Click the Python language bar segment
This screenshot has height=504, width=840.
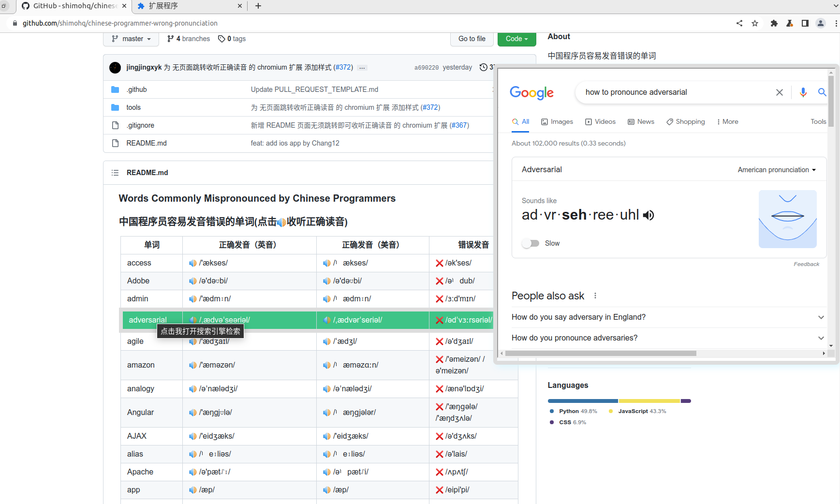click(x=583, y=401)
